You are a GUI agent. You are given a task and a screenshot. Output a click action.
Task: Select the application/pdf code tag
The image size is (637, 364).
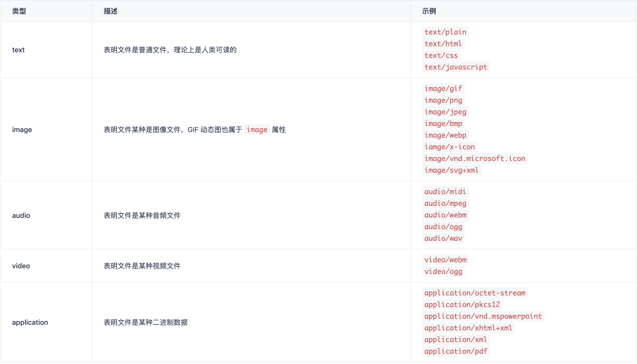(456, 351)
